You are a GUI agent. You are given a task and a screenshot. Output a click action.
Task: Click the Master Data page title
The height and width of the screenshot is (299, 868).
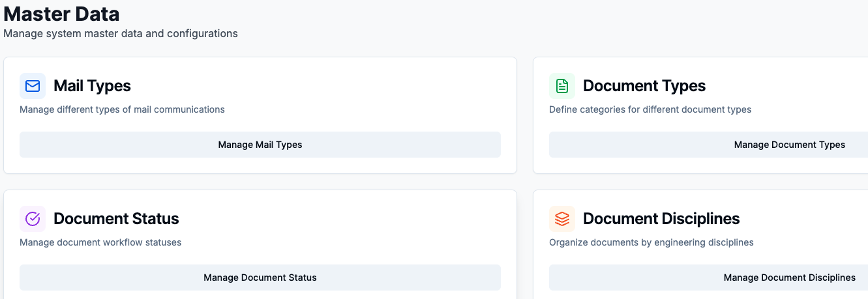(x=61, y=14)
